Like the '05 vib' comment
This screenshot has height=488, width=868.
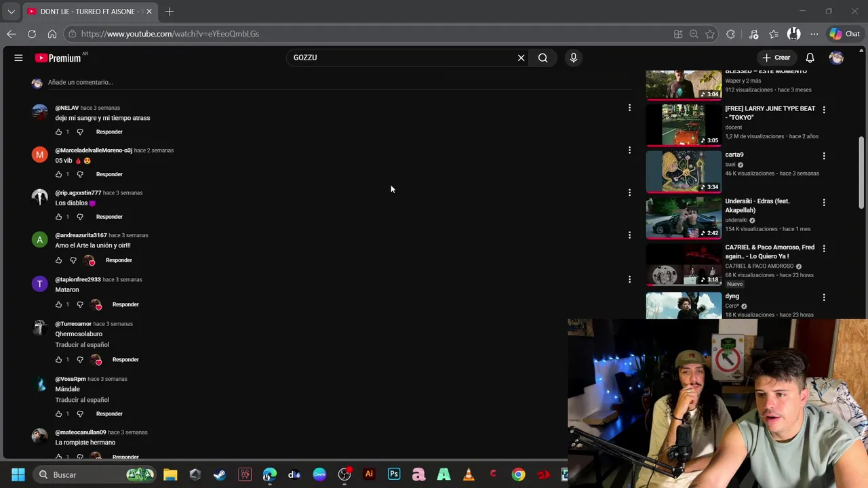(58, 174)
